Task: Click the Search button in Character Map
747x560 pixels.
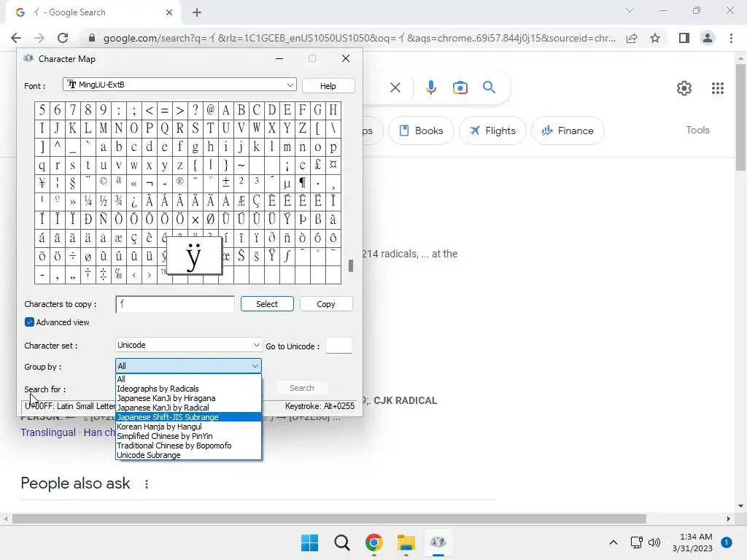Action: 301,388
